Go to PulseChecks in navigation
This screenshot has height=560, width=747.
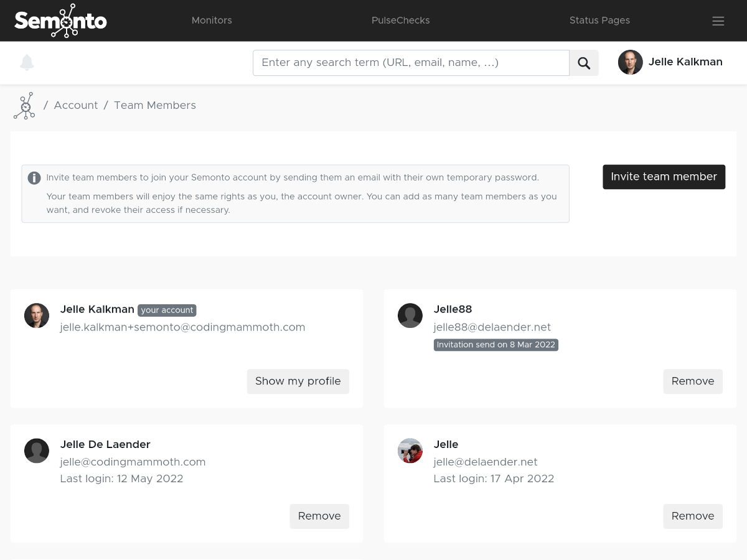point(400,21)
